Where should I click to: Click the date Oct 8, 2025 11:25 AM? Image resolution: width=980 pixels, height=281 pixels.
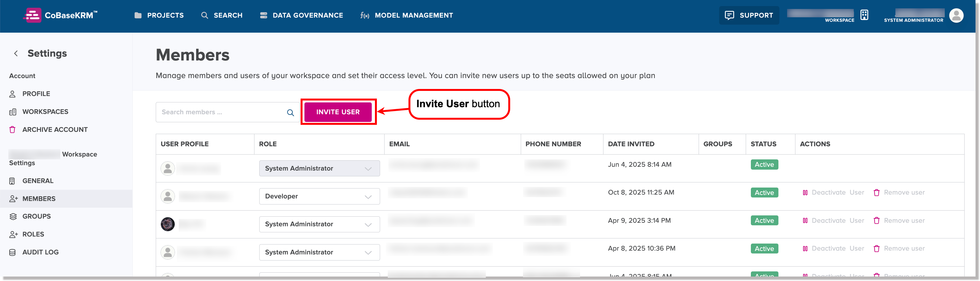(641, 193)
